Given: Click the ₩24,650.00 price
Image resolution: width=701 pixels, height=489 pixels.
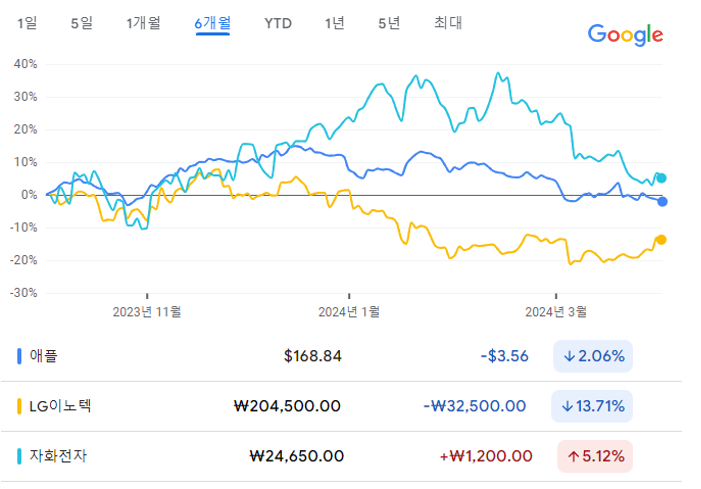Looking at the screenshot, I should click(x=297, y=456).
